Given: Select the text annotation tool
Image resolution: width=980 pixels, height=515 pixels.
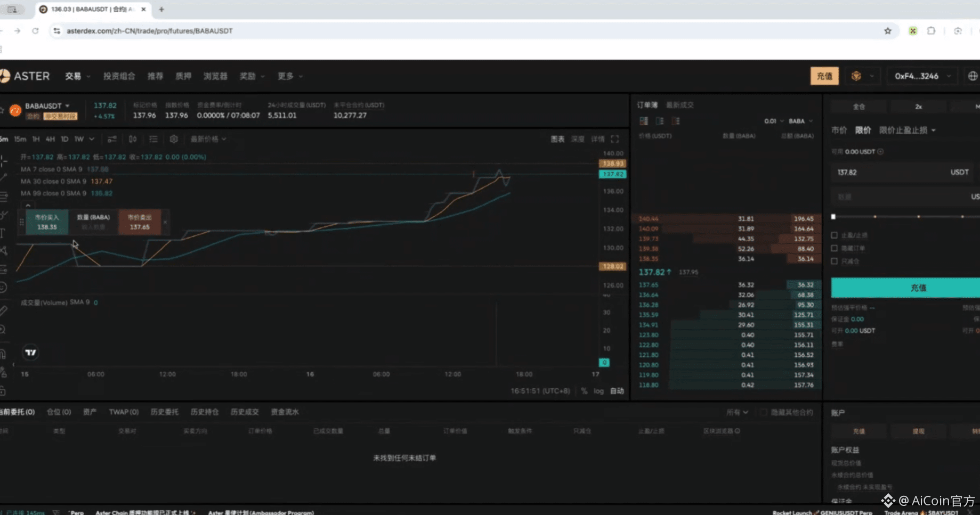Looking at the screenshot, I should click(x=3, y=233).
